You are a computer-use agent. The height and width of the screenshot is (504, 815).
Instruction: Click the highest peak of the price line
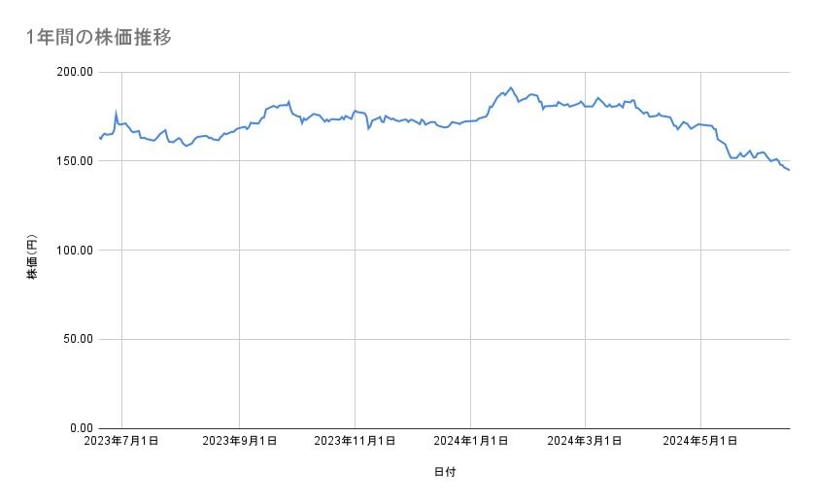(x=511, y=87)
